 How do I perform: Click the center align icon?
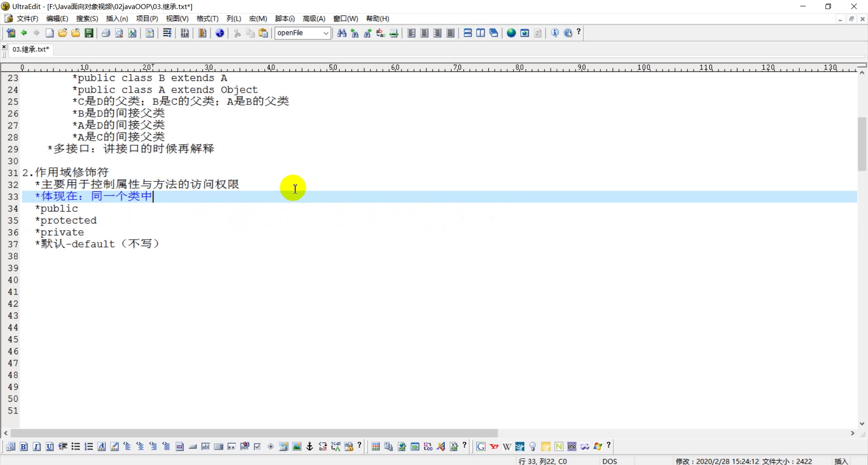coord(425,33)
